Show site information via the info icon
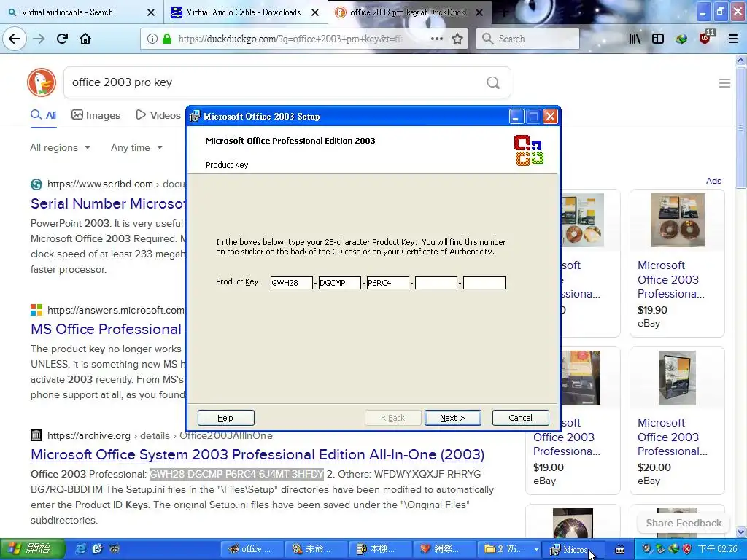This screenshot has width=747, height=560. (x=152, y=39)
